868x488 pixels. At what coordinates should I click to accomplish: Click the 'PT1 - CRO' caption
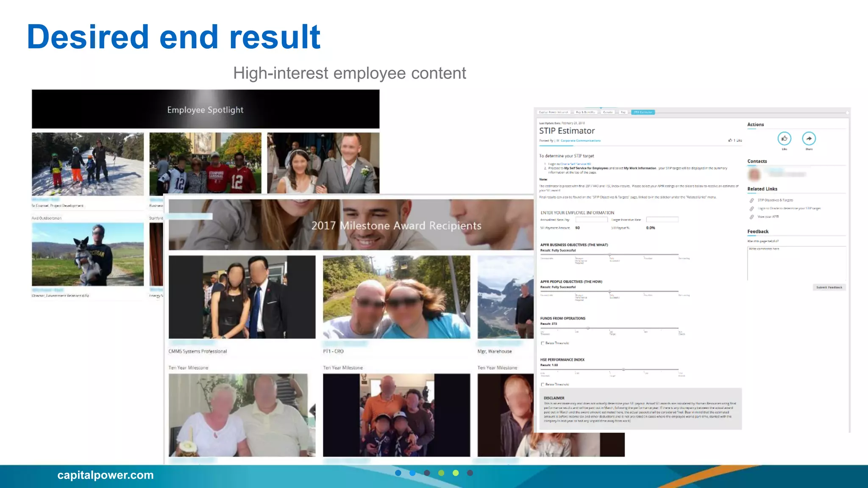[x=333, y=351]
